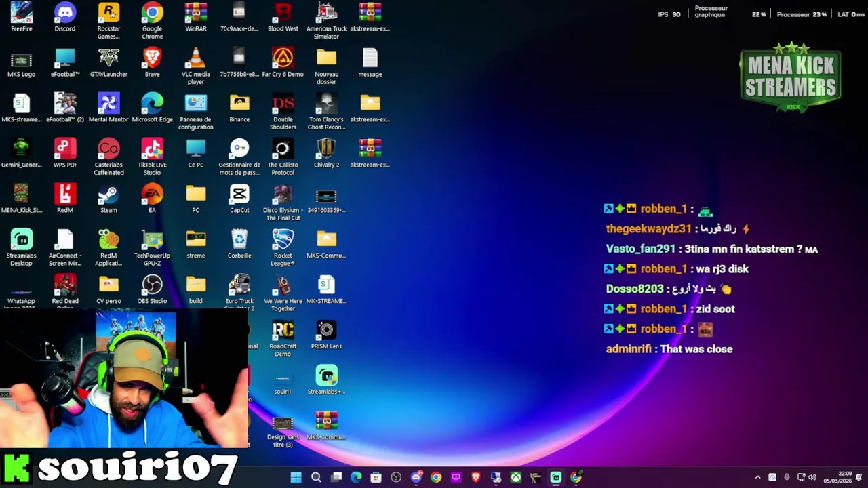Viewport: 868px width, 488px height.
Task: Open the Far Cry 6 Demo shortcut
Action: 283,62
